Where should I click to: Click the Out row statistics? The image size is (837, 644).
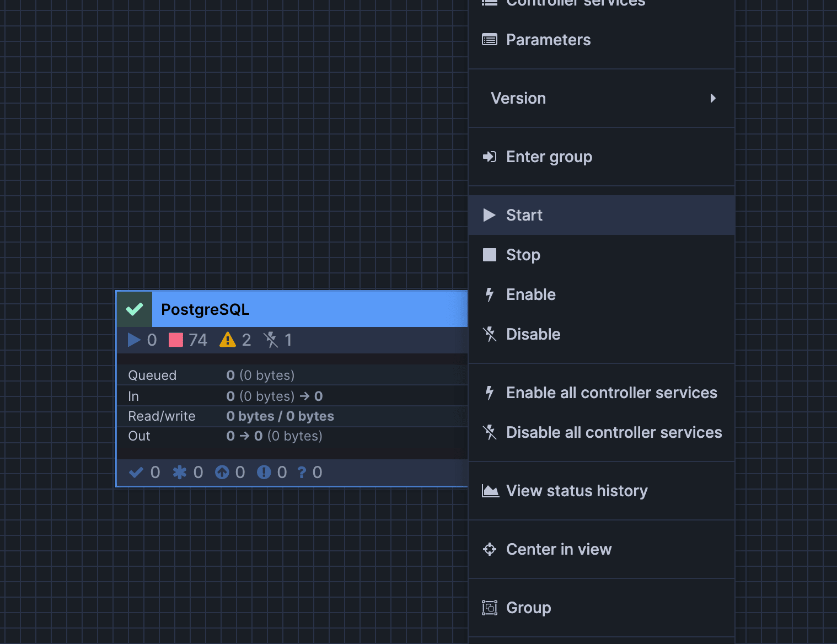pyautogui.click(x=274, y=436)
